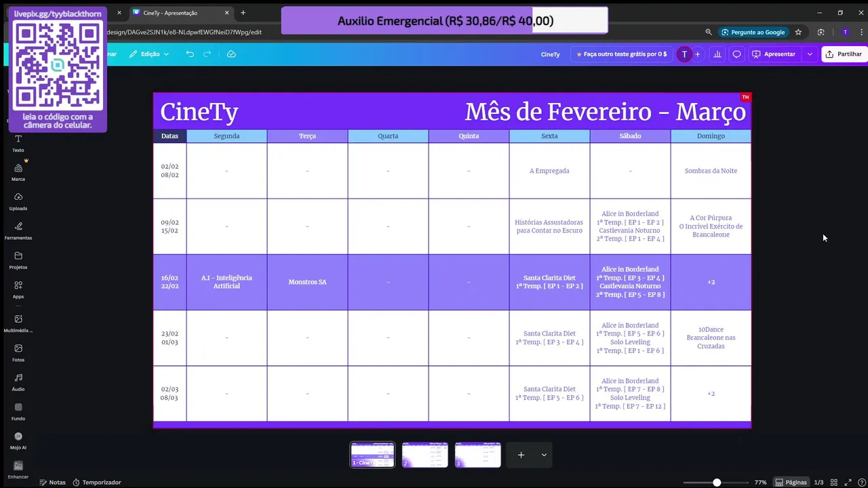868x488 pixels.
Task: Open the Notas panel
Action: [x=52, y=483]
